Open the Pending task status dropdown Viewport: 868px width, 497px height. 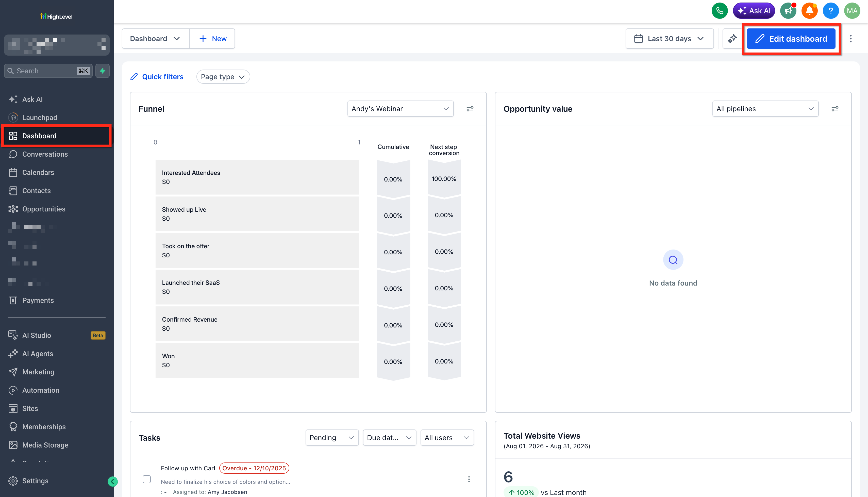coord(332,438)
